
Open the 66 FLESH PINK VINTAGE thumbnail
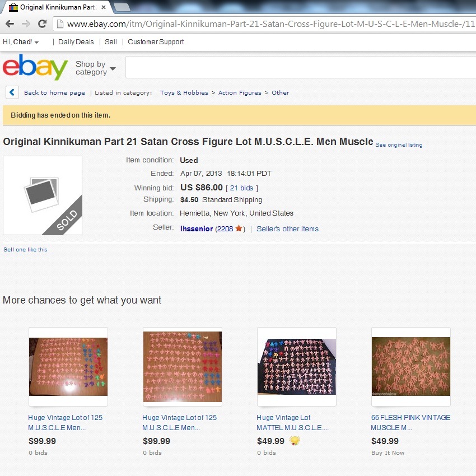pos(410,366)
